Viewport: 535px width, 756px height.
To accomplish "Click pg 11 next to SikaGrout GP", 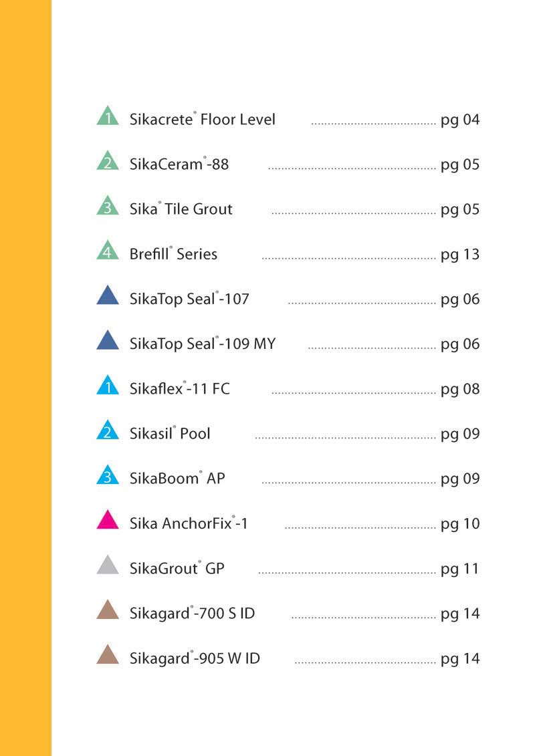I will click(x=460, y=569).
